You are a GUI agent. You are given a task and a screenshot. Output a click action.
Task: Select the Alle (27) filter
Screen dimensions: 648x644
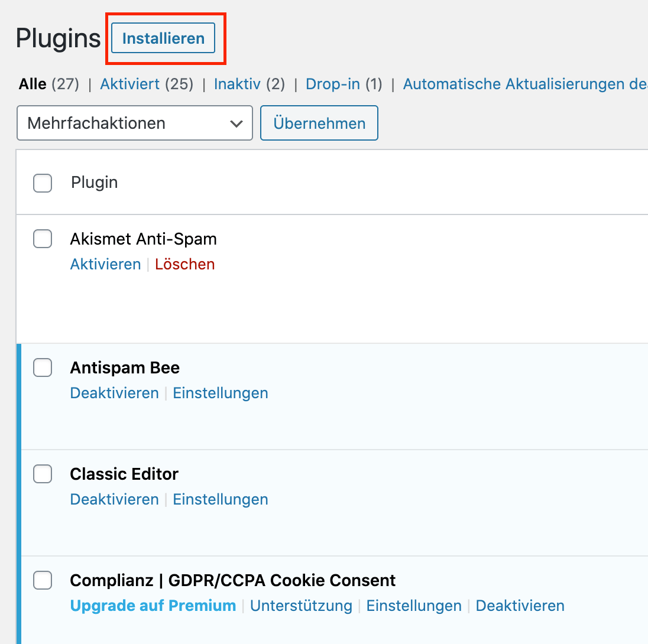coord(48,84)
